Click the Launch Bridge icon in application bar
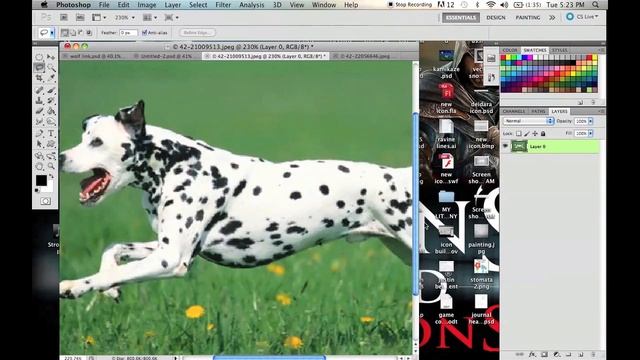 pyautogui.click(x=64, y=18)
